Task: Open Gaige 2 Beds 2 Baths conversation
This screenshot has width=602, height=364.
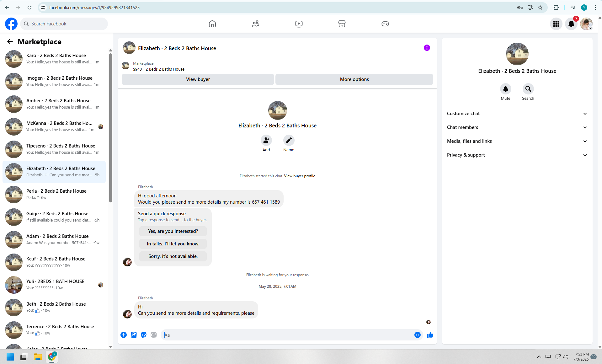Action: 54,217
